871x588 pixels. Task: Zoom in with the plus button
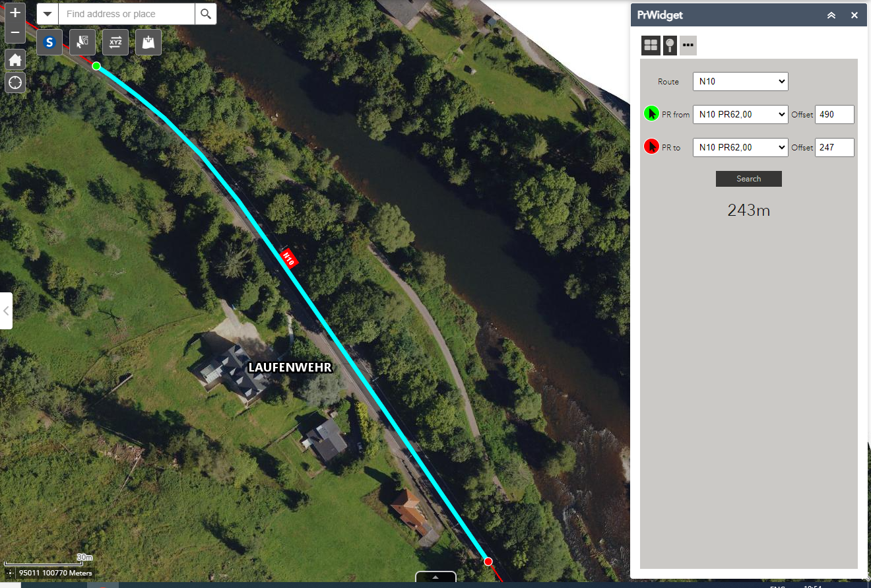[15, 13]
